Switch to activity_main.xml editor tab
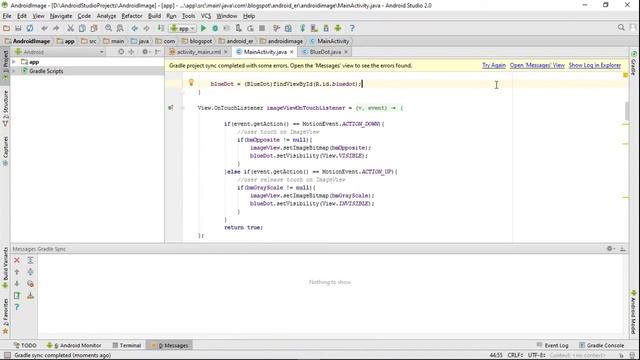The image size is (640, 360). coord(198,52)
